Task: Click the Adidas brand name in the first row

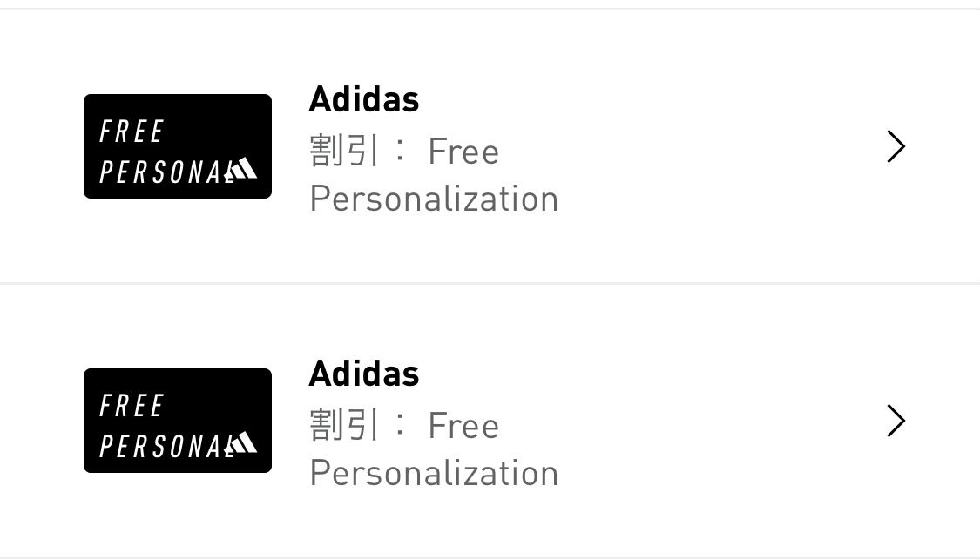Action: (363, 98)
